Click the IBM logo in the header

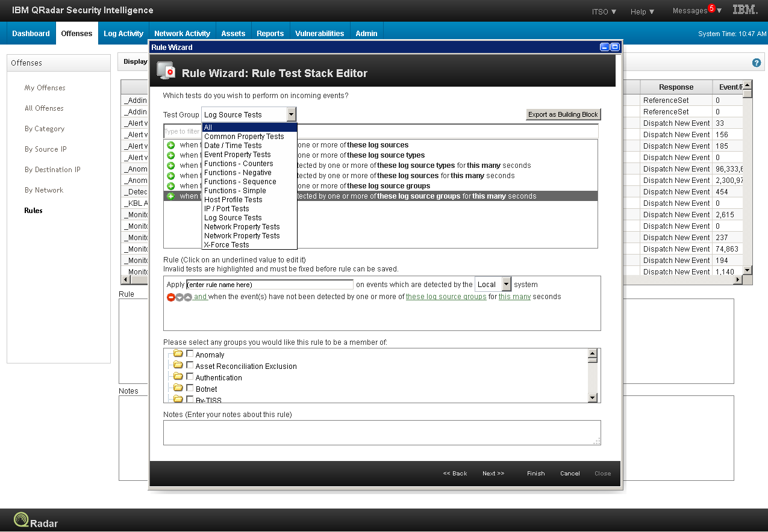coord(745,10)
